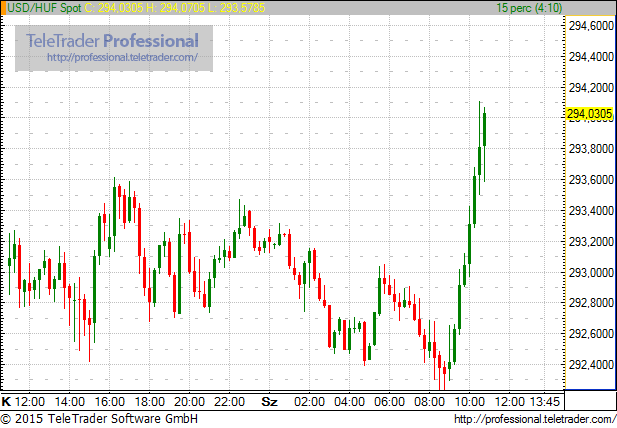Screen dimensions: 617x428
Task: Click the orange marker in the title bar corner
Action: pyautogui.click(x=3, y=8)
